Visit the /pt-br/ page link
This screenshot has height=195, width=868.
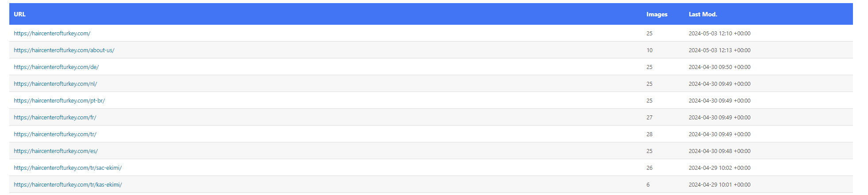pyautogui.click(x=59, y=101)
